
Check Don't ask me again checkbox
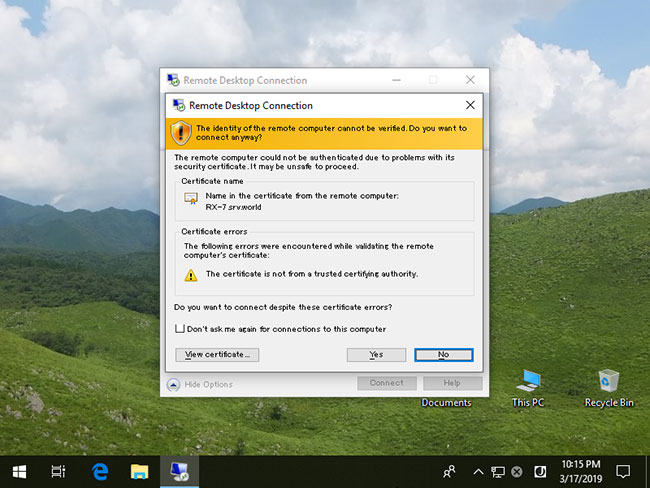179,329
